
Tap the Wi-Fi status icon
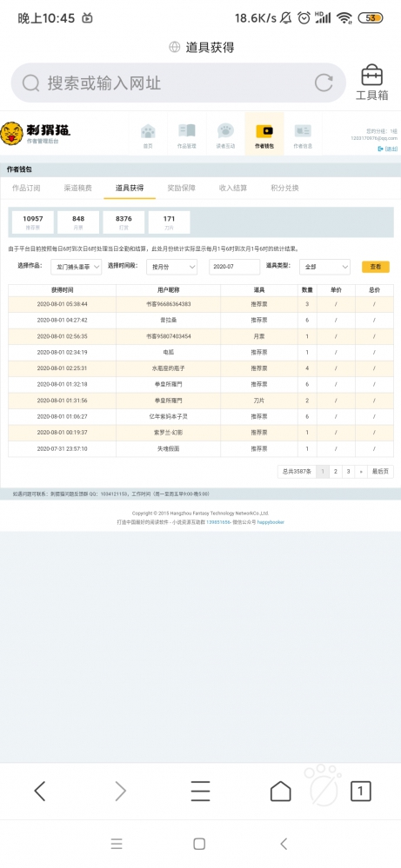pos(345,18)
